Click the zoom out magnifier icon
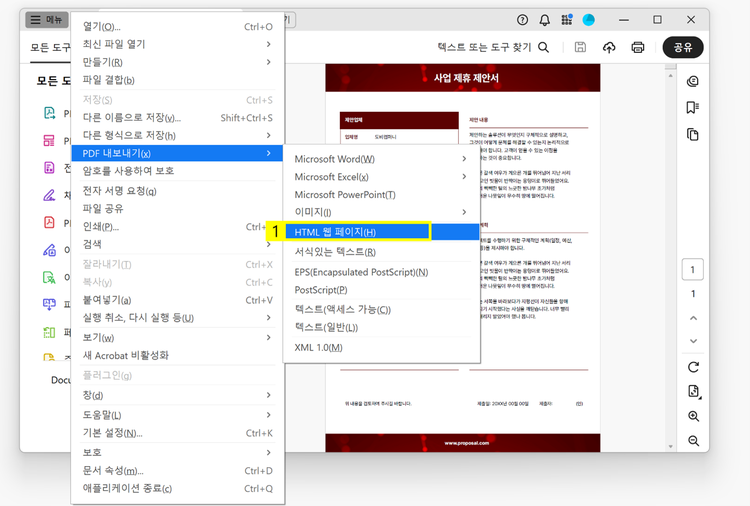 (694, 440)
